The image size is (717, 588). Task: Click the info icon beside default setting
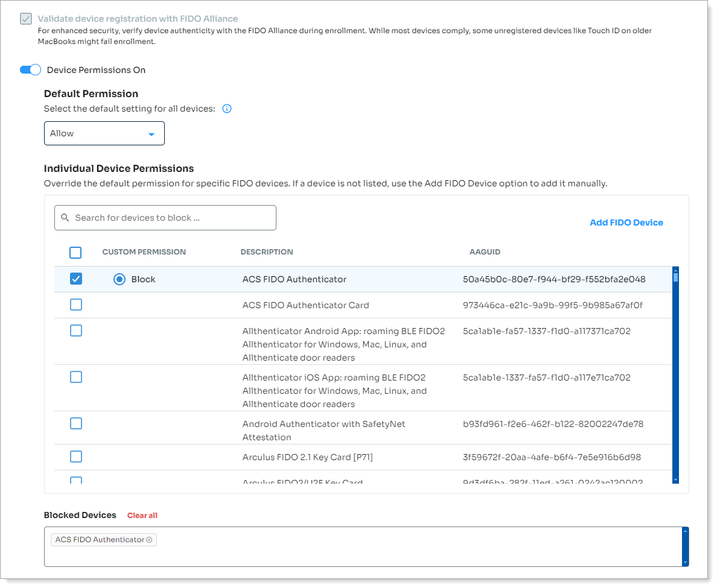(x=227, y=109)
